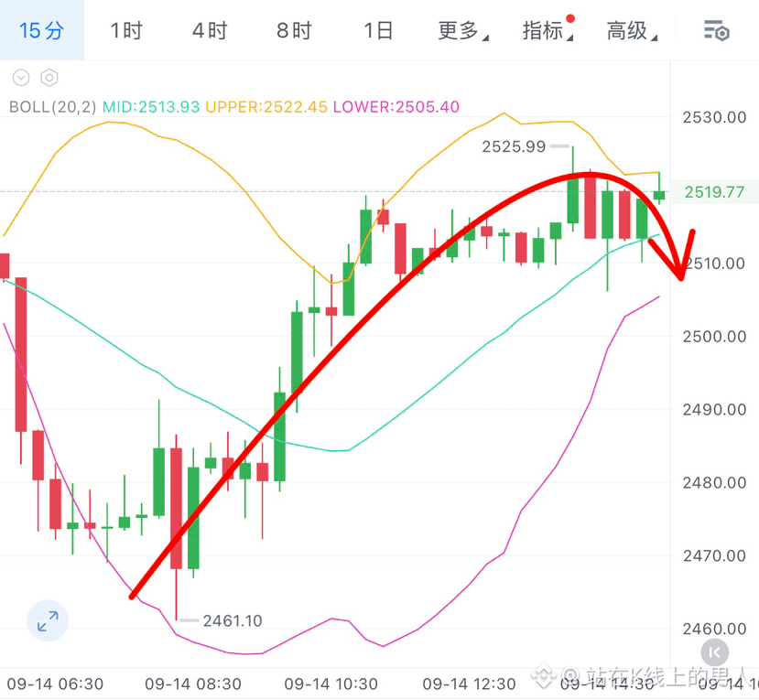Click the hexagon indicator settings icon
759x700 pixels.
(49, 78)
